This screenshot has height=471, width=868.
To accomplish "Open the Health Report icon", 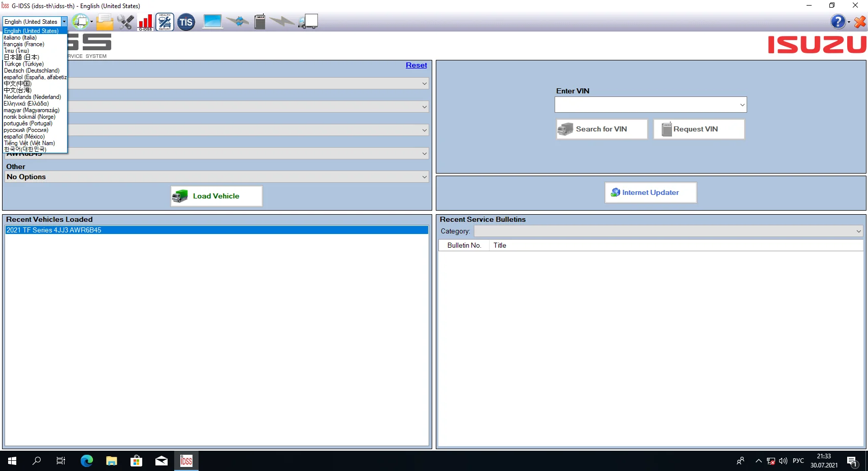I will [165, 22].
